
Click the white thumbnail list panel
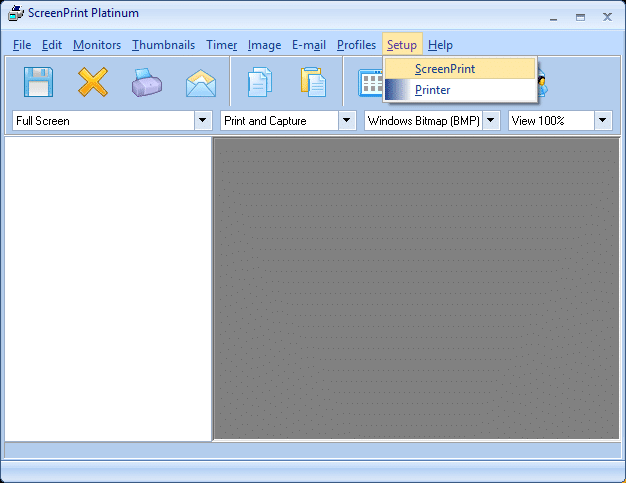coord(108,288)
